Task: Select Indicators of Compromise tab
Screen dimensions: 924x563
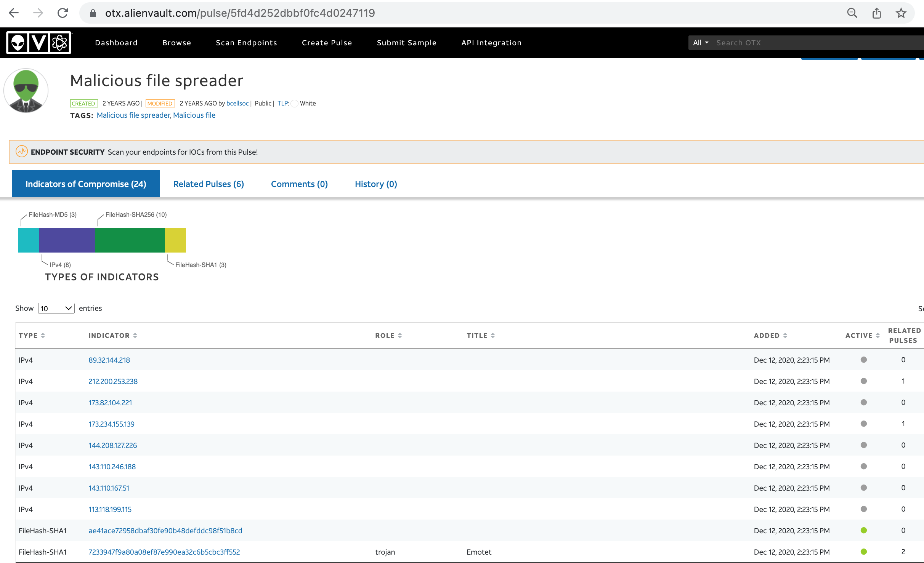Action: click(86, 184)
